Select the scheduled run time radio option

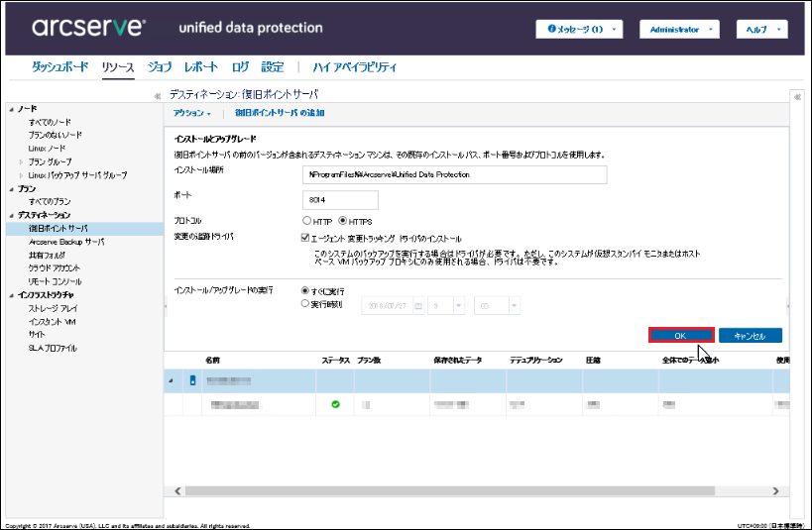coord(305,303)
